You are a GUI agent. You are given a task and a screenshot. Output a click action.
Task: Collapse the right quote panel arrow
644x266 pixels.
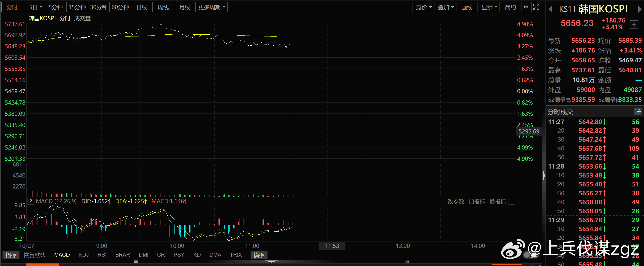point(543,175)
